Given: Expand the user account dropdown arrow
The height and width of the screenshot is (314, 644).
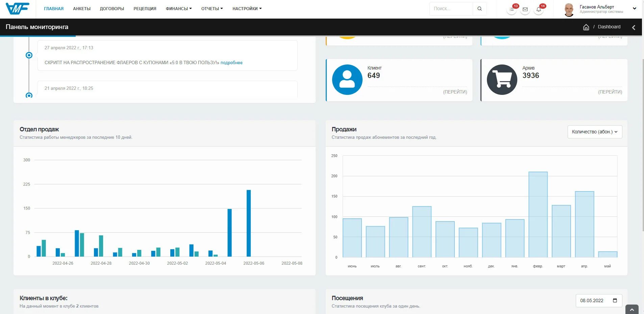Looking at the screenshot, I should [x=635, y=9].
